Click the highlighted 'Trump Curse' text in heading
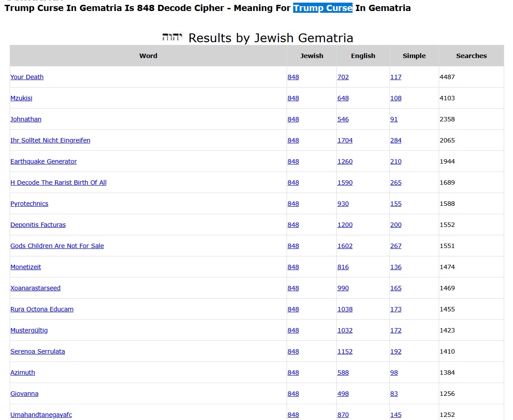Screen dimensions: 513x420 click(x=323, y=8)
